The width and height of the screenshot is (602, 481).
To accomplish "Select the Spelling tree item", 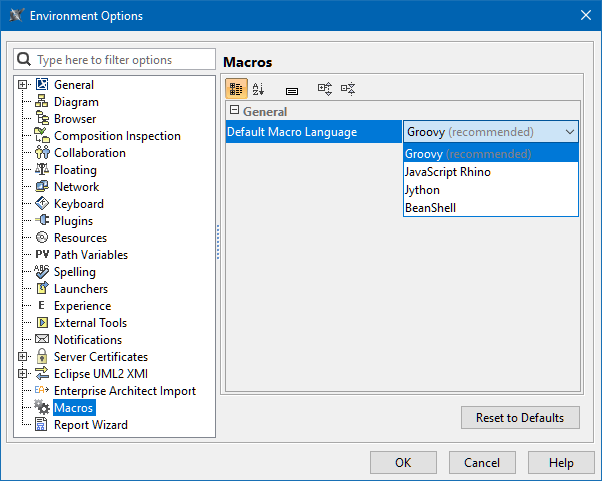I will pyautogui.click(x=74, y=271).
